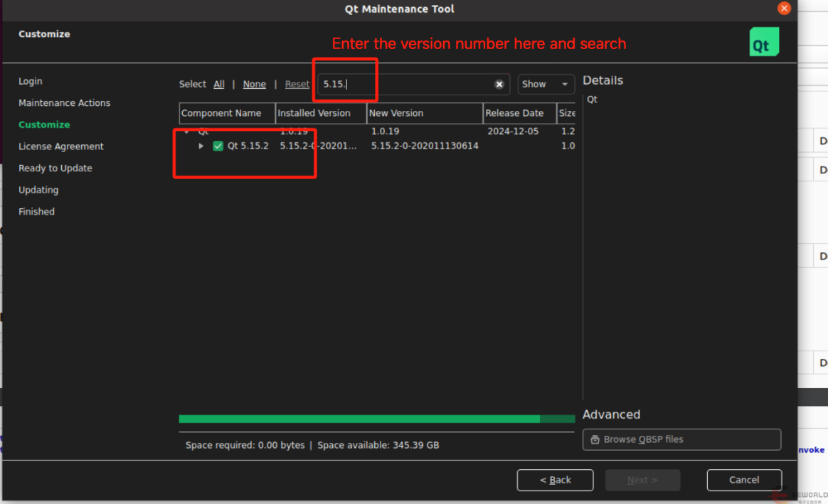Click the Qt logo icon
The width and height of the screenshot is (828, 504).
tap(764, 42)
